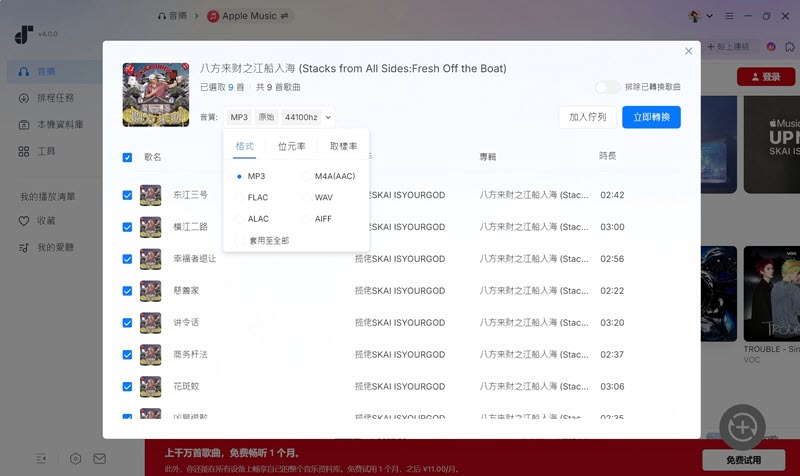Click the 免费试用 button
The width and height of the screenshot is (800, 476).
click(743, 460)
